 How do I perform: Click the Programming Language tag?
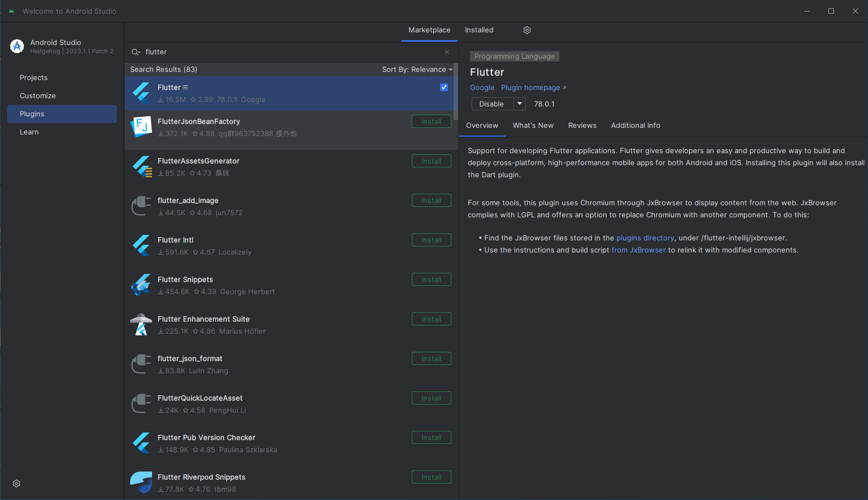pyautogui.click(x=514, y=57)
